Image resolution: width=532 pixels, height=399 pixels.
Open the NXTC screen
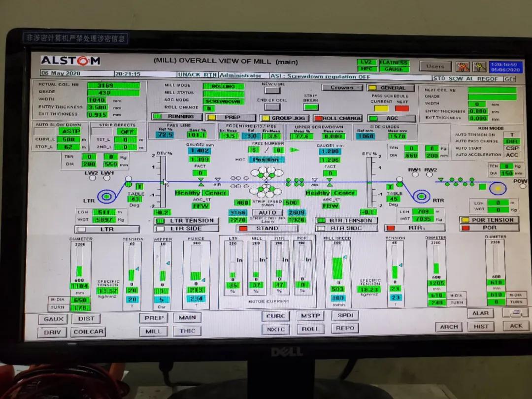(275, 329)
